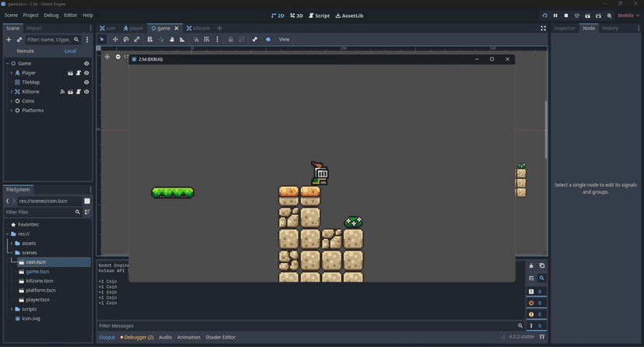Toggle distraction-free mode icon
This screenshot has height=347, width=644.
tap(544, 28)
